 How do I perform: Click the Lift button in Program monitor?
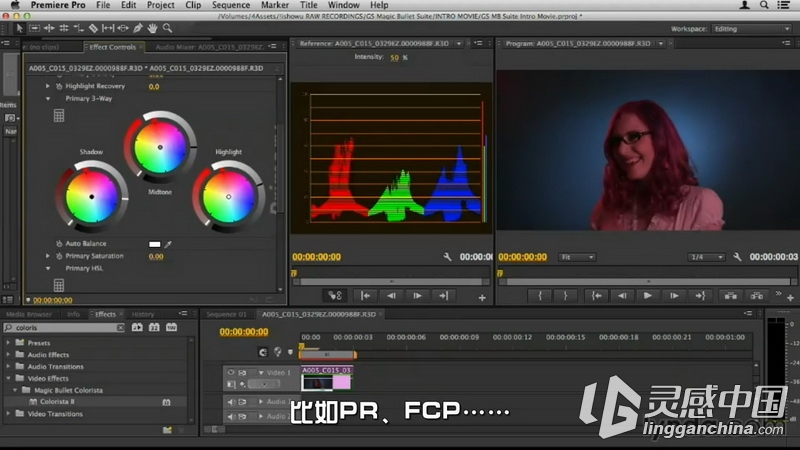point(731,295)
